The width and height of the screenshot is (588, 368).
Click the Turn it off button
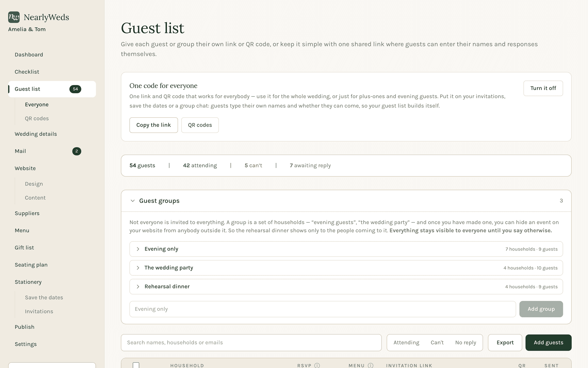click(543, 88)
